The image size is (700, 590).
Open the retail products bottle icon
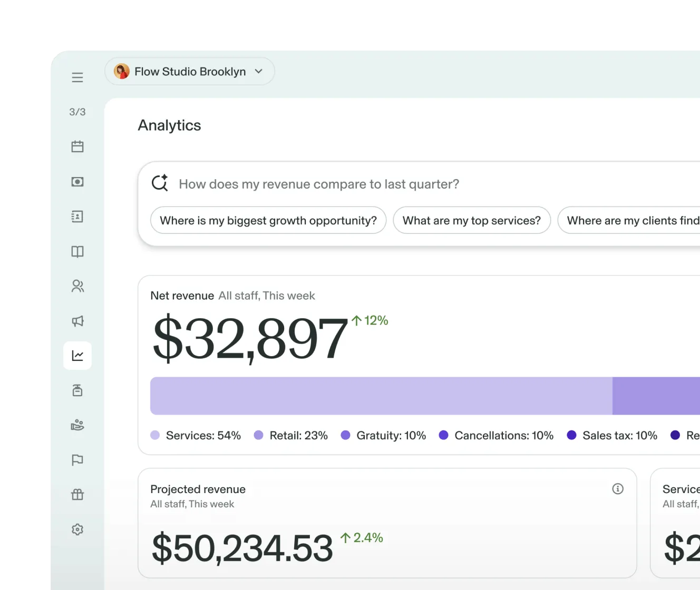[77, 390]
